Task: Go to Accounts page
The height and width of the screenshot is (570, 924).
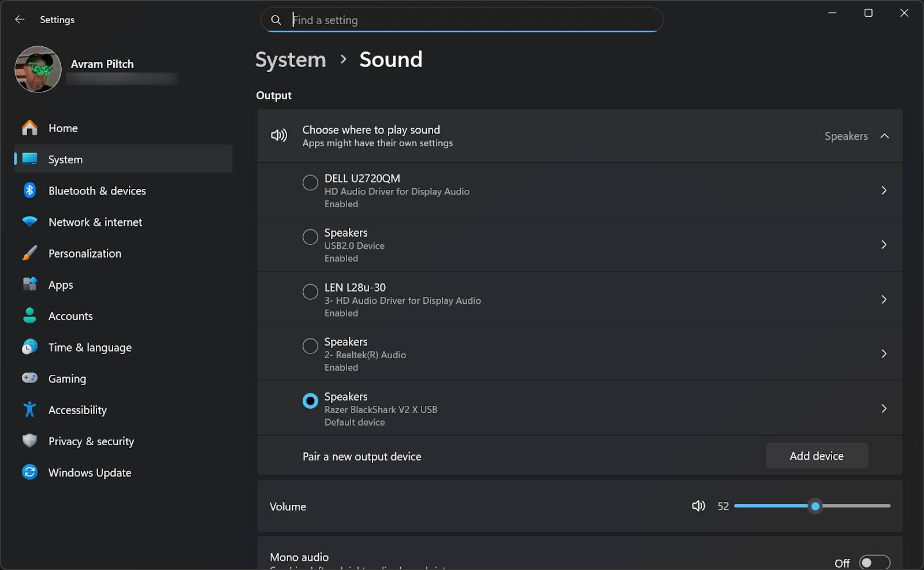Action: (123, 316)
